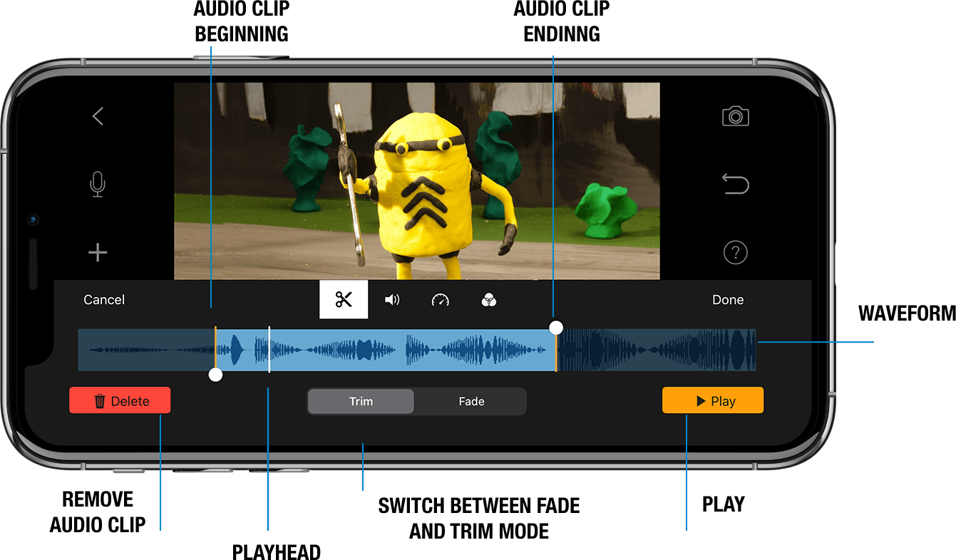956x560 pixels.
Task: Click the audio clip beginning handle
Action: coord(215,375)
